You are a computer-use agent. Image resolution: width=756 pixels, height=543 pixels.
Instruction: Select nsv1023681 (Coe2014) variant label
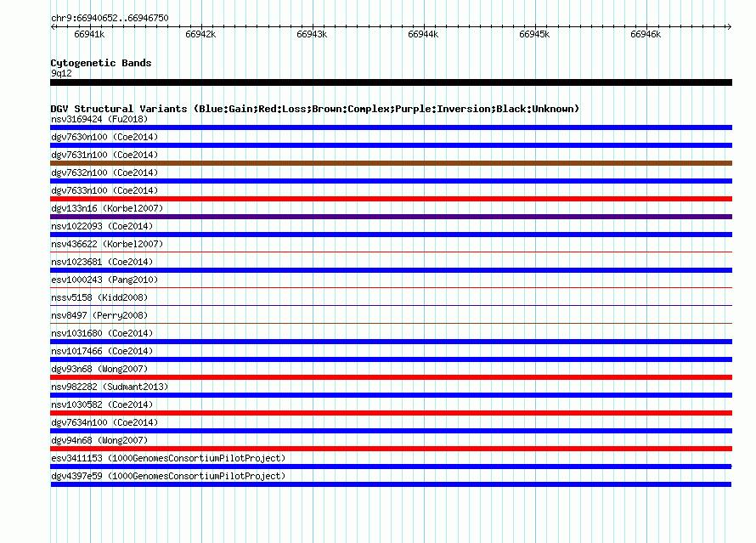[102, 262]
